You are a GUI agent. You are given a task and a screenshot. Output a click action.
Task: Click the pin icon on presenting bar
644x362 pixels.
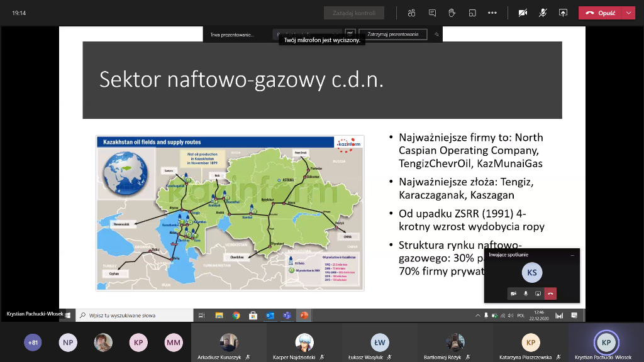436,35
